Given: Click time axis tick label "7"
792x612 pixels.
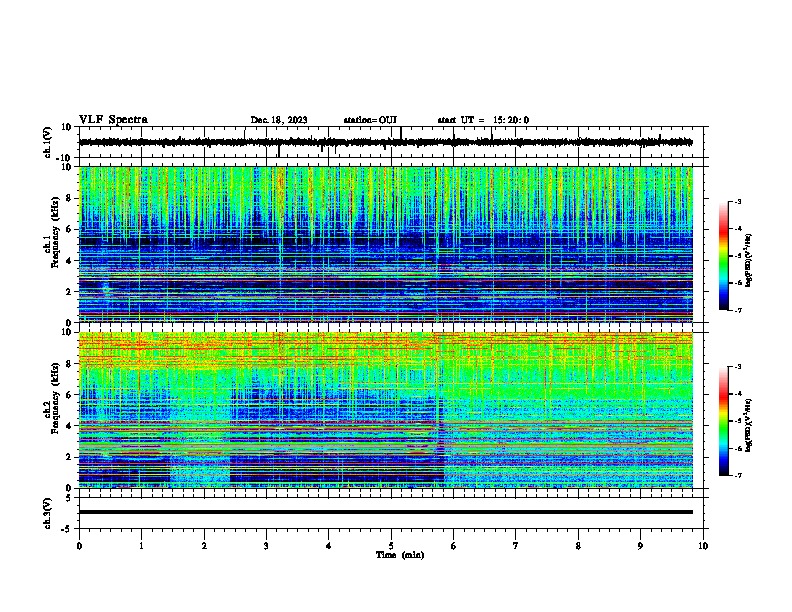Looking at the screenshot, I should pos(516,546).
